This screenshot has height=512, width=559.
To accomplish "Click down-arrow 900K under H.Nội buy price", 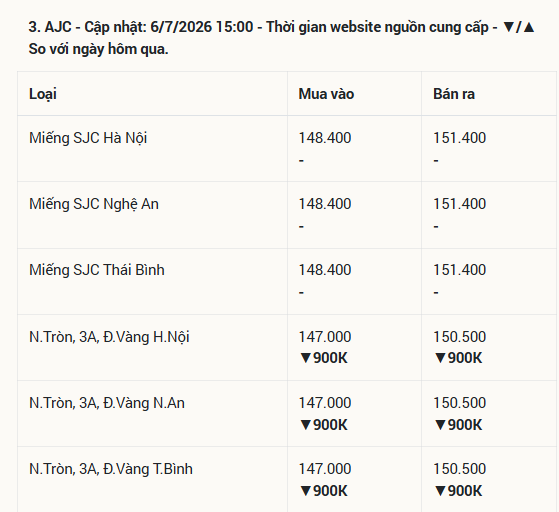I will point(323,358).
